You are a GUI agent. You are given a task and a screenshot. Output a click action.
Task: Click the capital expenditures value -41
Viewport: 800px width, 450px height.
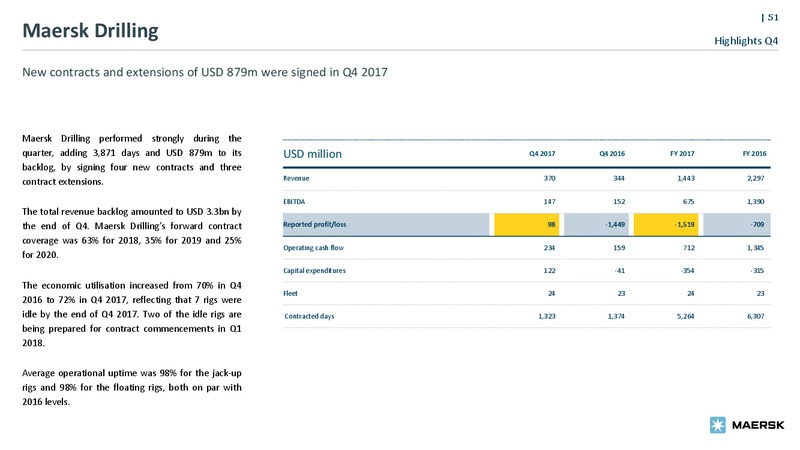pyautogui.click(x=620, y=271)
